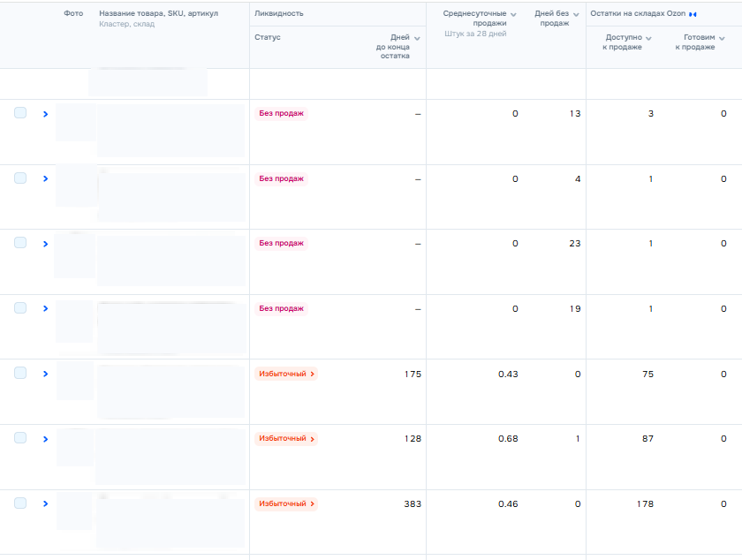Open the Избыточный status with 128 days

286,438
